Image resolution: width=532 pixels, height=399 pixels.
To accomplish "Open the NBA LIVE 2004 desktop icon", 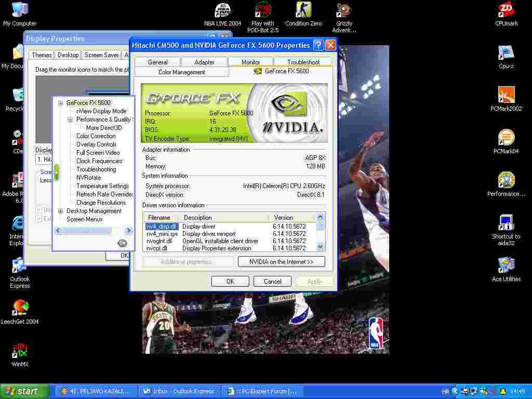I will coord(222,10).
